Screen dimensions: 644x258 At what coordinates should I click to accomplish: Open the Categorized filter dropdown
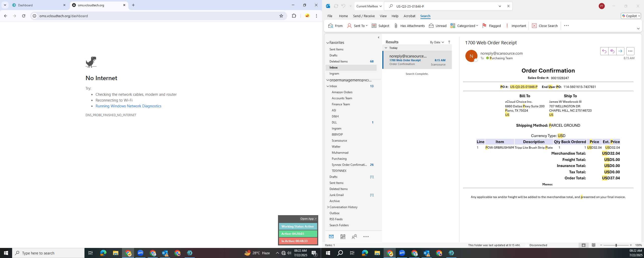pyautogui.click(x=464, y=26)
